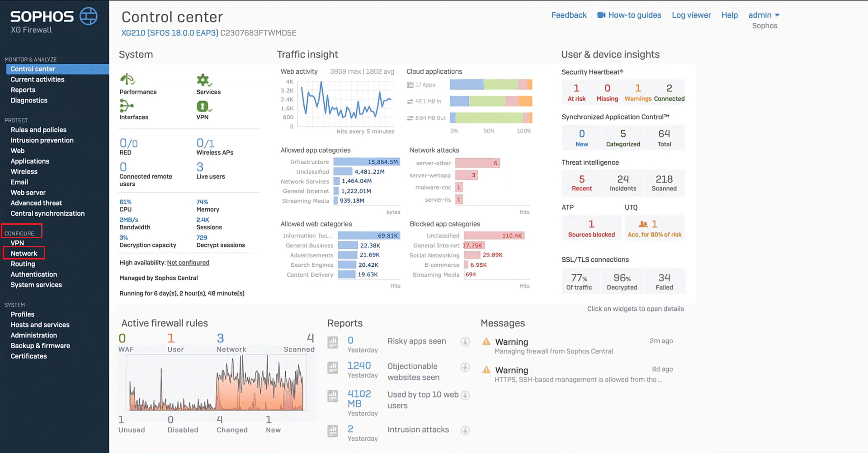This screenshot has width=868, height=453.
Task: Open report icon beside 4102 MB
Action: [x=333, y=396]
